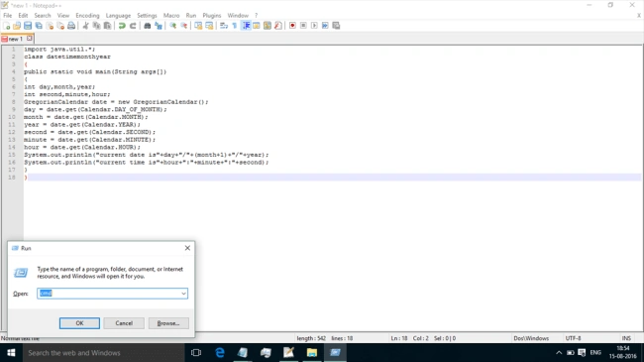Open File Explorer from the taskbar
Image resolution: width=644 pixels, height=362 pixels.
(x=312, y=353)
